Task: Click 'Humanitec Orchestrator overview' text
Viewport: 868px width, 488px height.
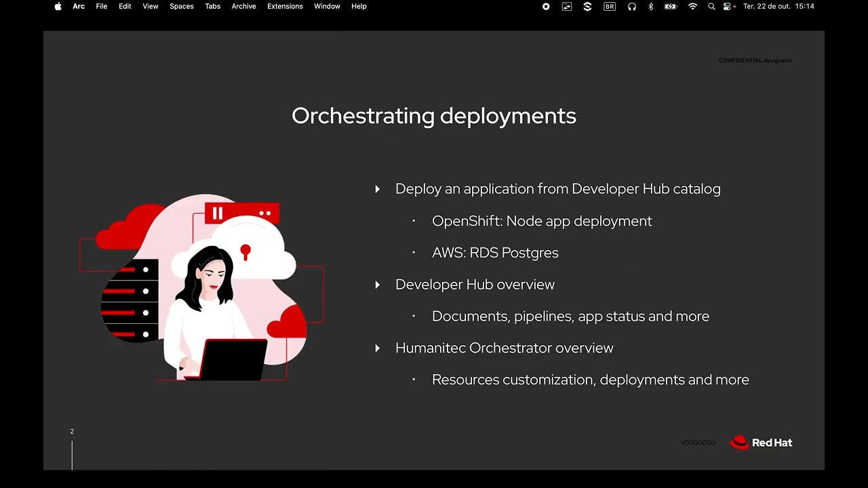Action: (504, 348)
